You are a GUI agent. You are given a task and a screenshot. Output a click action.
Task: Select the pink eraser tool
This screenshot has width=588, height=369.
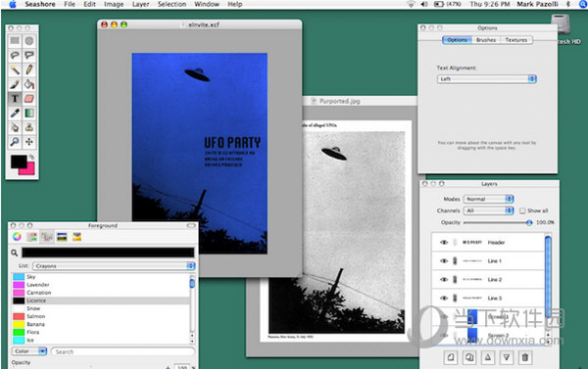pos(29,99)
